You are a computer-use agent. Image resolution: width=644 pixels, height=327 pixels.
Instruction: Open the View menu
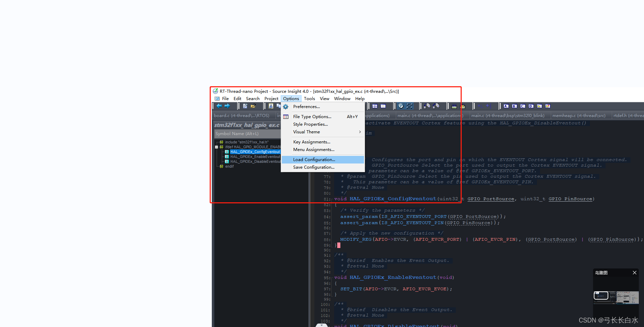[324, 99]
